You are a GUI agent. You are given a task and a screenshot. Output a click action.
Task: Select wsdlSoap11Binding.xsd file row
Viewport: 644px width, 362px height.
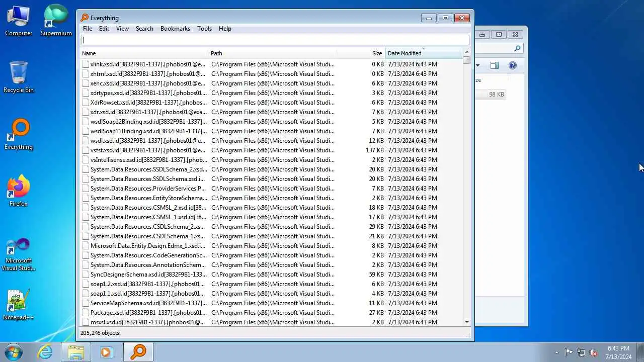click(x=271, y=131)
